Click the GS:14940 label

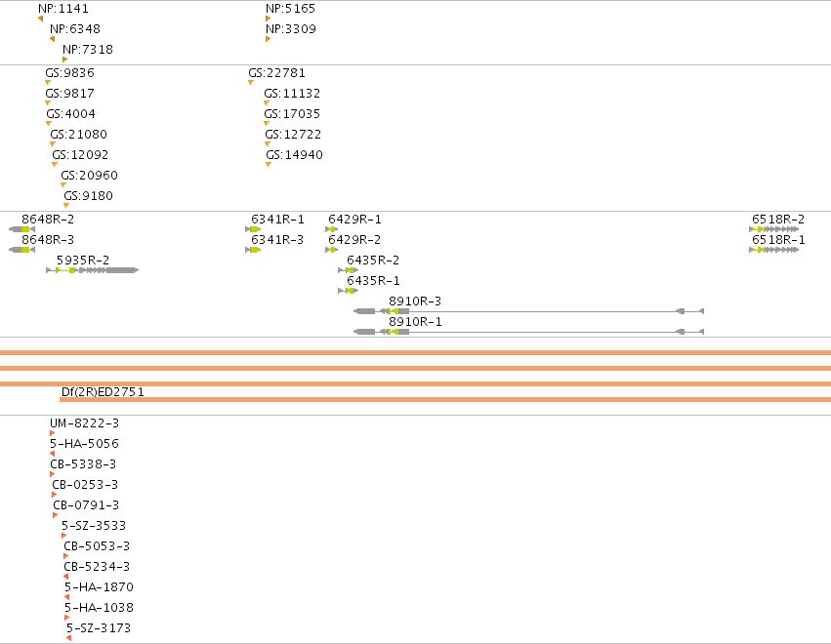(x=294, y=154)
